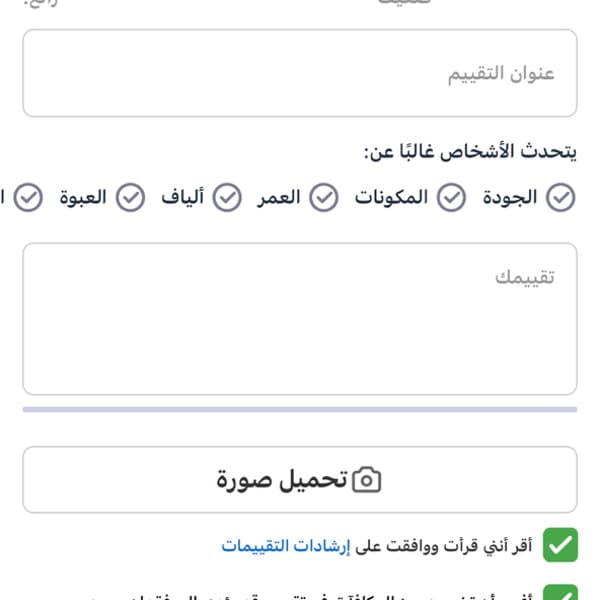Click the partially hidden leftmost topic checkmark icon
This screenshot has width=600, height=600.
(x=28, y=197)
